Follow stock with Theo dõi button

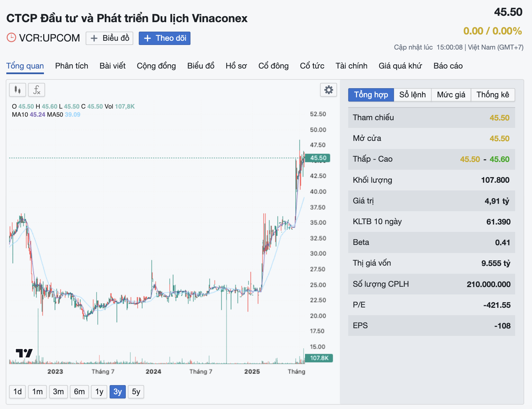(164, 38)
